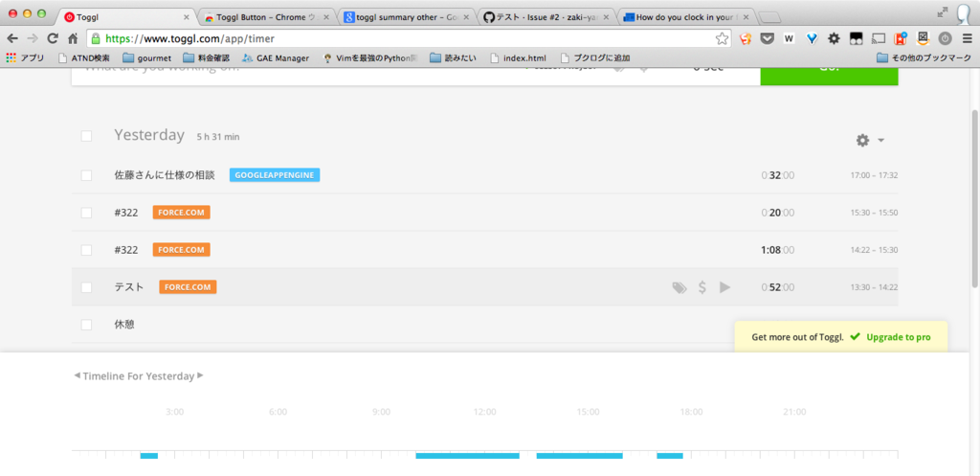Open the browser home page
The height and width of the screenshot is (476, 980).
coord(73,38)
